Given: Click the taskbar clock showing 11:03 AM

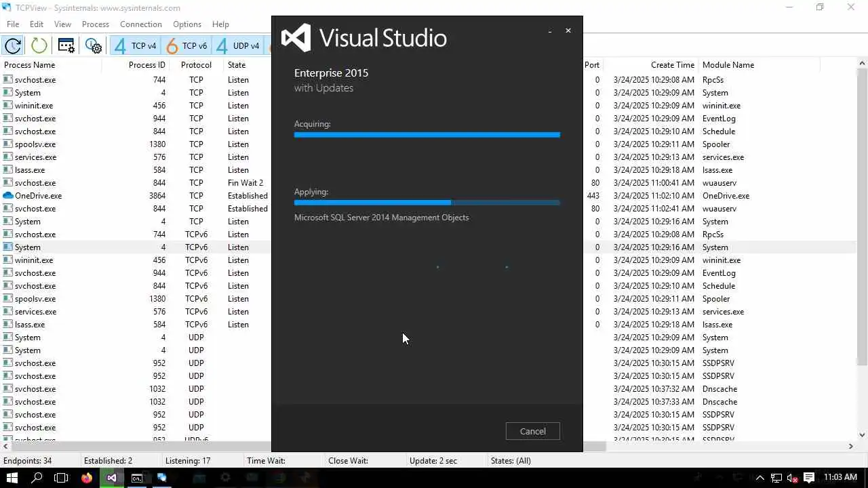Looking at the screenshot, I should click(x=840, y=478).
